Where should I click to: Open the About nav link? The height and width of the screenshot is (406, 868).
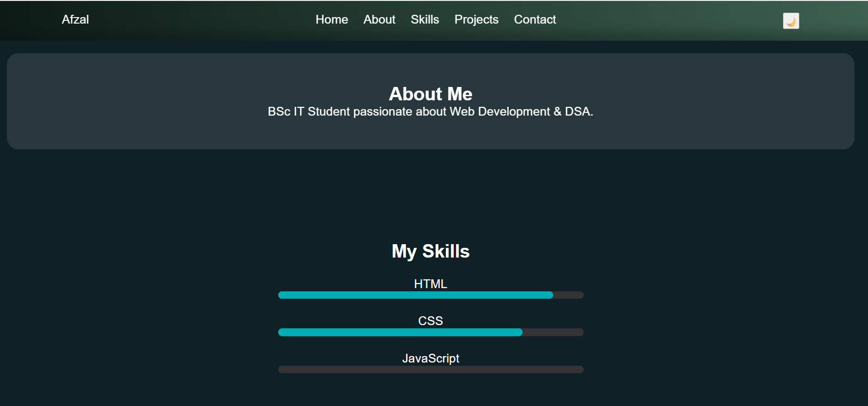379,19
